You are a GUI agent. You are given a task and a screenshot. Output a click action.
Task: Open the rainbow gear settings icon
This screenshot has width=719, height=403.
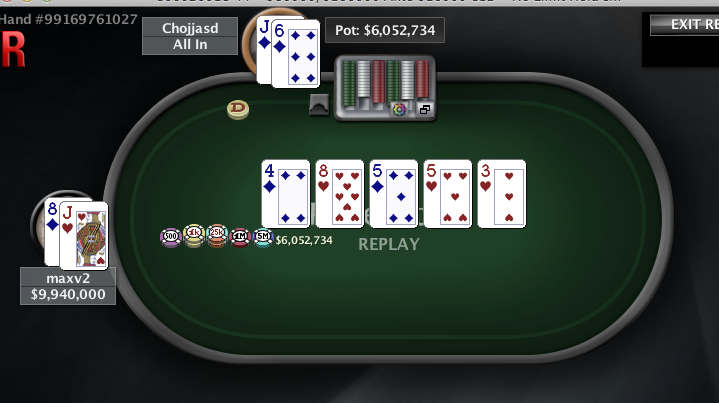coord(399,109)
